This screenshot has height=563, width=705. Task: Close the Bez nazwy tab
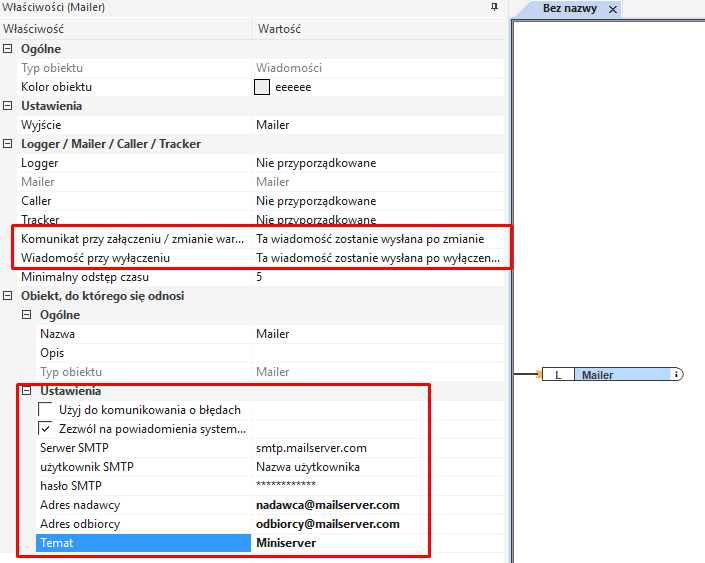[x=613, y=9]
